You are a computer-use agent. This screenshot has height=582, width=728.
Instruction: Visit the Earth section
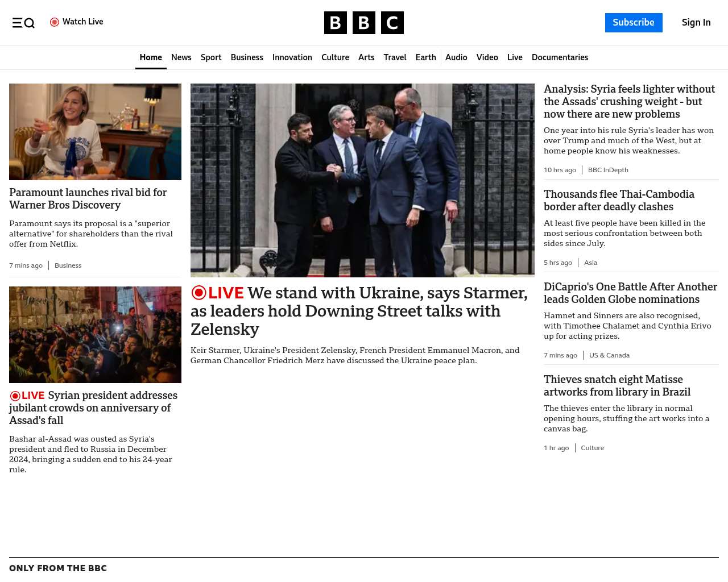click(x=426, y=57)
